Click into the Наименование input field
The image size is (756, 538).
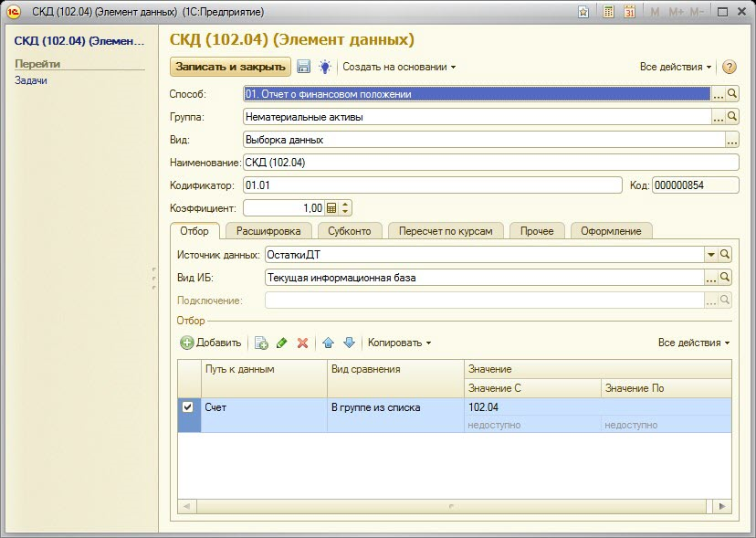[x=489, y=163]
